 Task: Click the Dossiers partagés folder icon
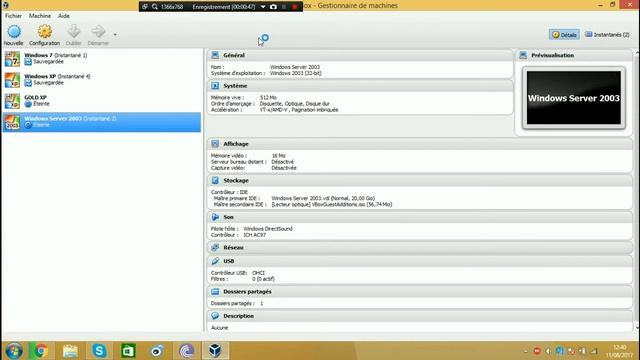pyautogui.click(x=215, y=292)
